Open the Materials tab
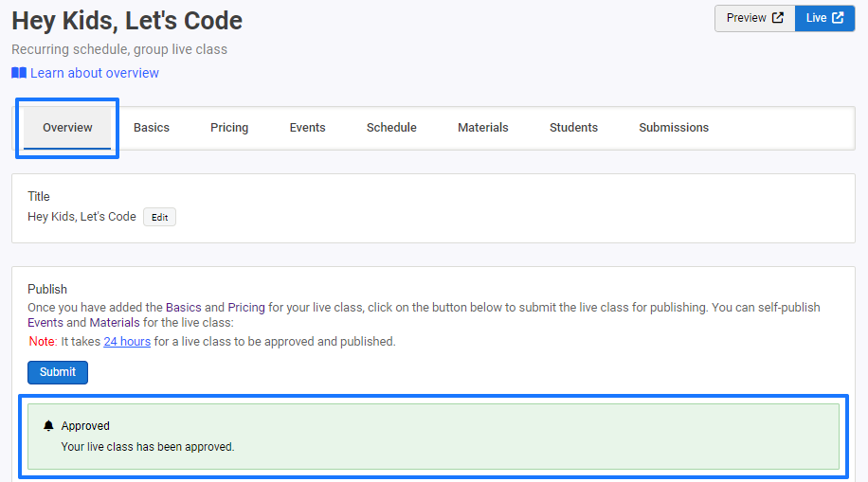This screenshot has width=868, height=482. click(x=482, y=128)
